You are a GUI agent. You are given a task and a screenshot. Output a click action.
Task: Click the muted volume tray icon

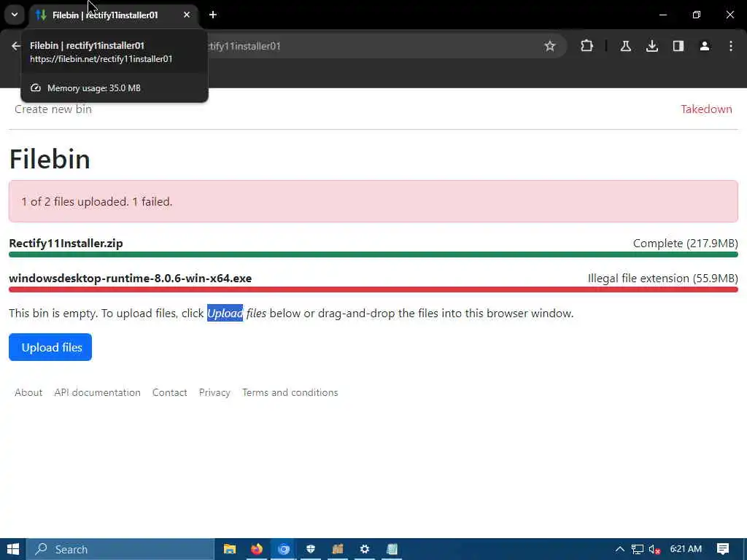click(654, 550)
